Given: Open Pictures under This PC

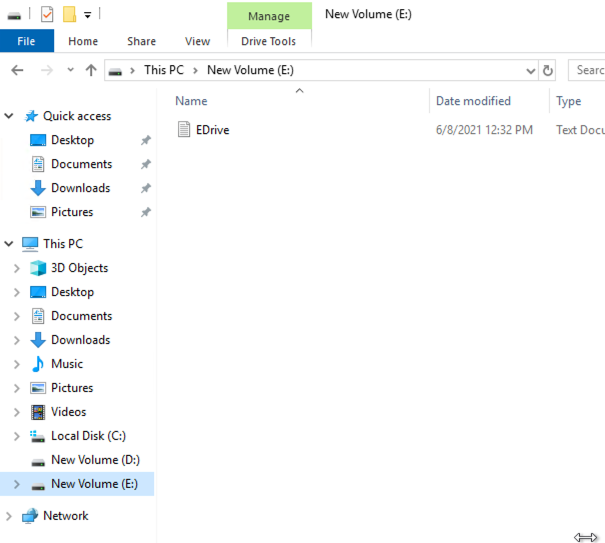Looking at the screenshot, I should pyautogui.click(x=72, y=387).
